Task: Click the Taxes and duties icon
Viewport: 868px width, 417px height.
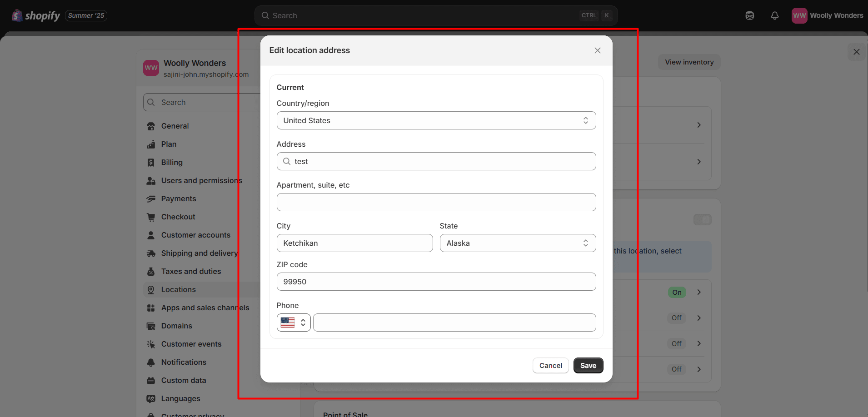Action: tap(151, 272)
